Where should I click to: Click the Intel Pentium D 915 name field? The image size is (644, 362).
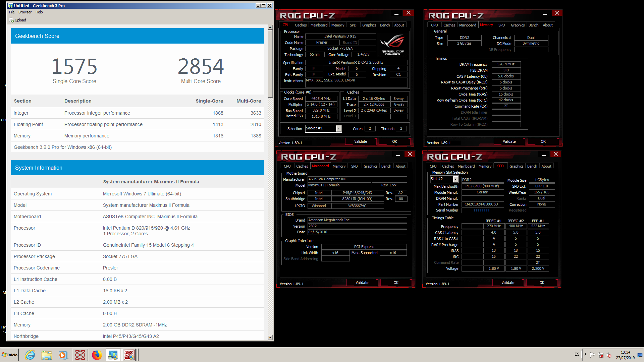tap(340, 36)
